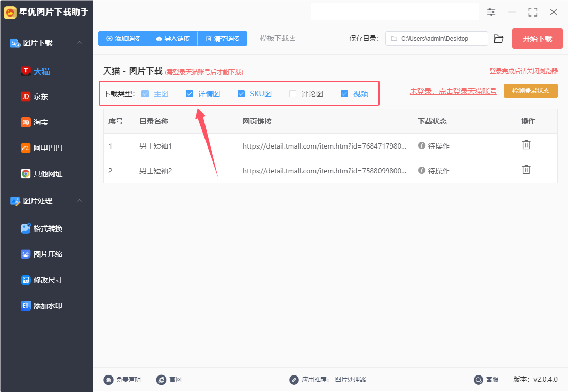
Task: Click the 客服 chat icon in footer
Action: [478, 380]
